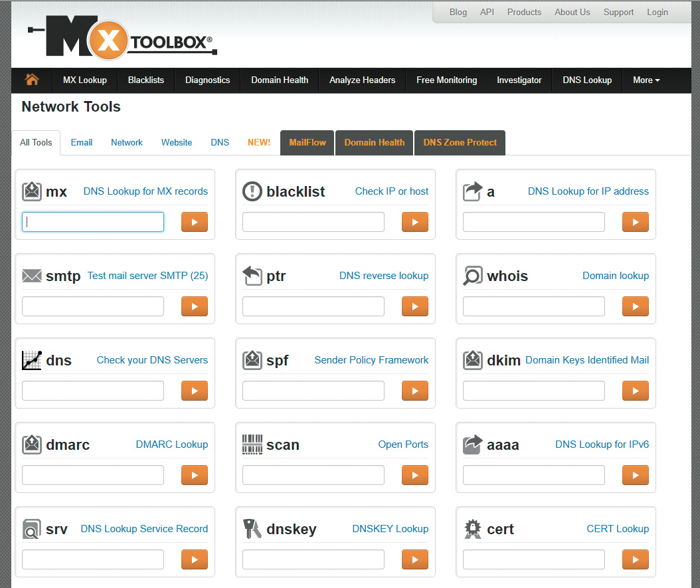Switch to the Network tab
Viewport: 700px width, 588px height.
127,142
